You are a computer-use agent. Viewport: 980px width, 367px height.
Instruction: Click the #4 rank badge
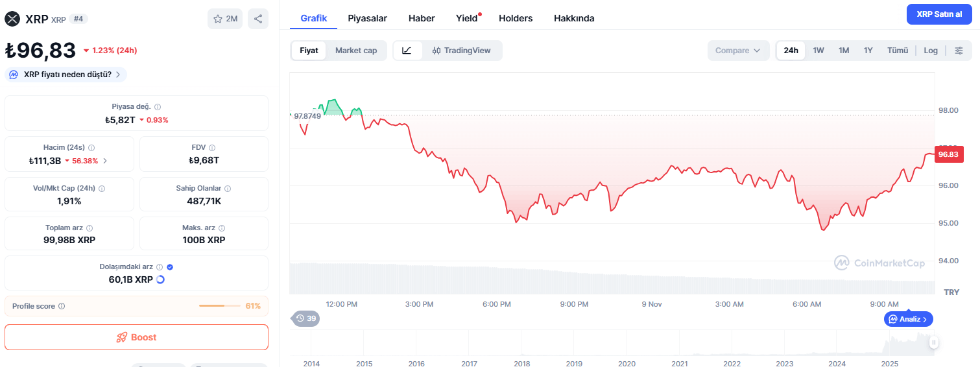point(78,19)
